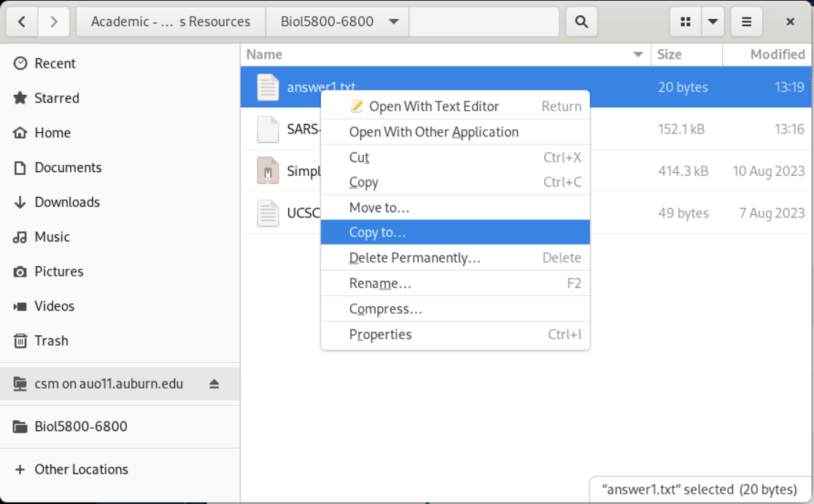The width and height of the screenshot is (814, 504).
Task: Click the answer1.txt file icon
Action: pyautogui.click(x=268, y=88)
